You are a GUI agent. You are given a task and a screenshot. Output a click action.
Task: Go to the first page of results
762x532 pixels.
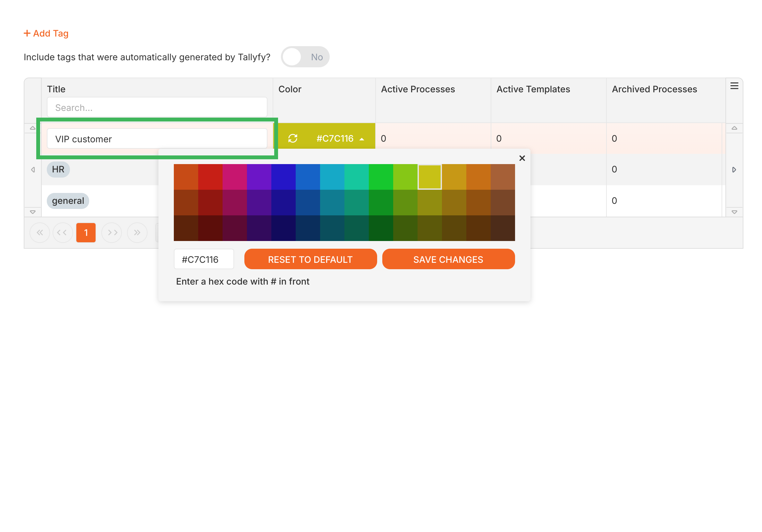(40, 232)
